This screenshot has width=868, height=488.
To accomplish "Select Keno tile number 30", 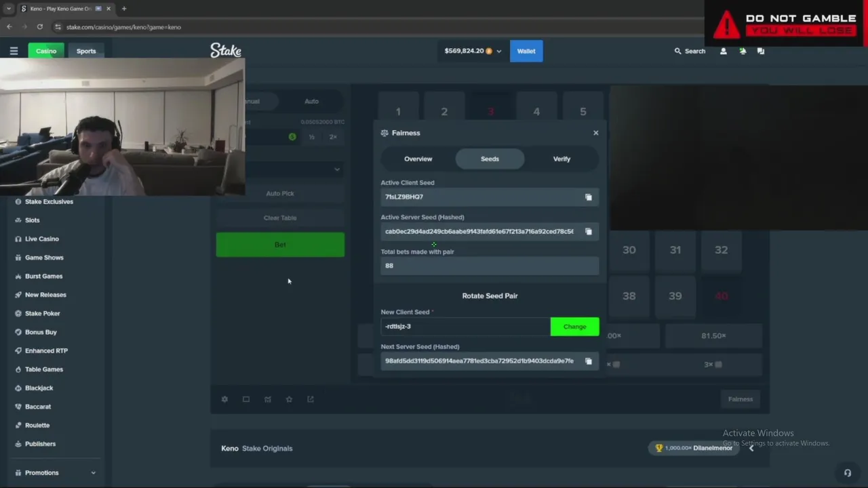I will 629,250.
